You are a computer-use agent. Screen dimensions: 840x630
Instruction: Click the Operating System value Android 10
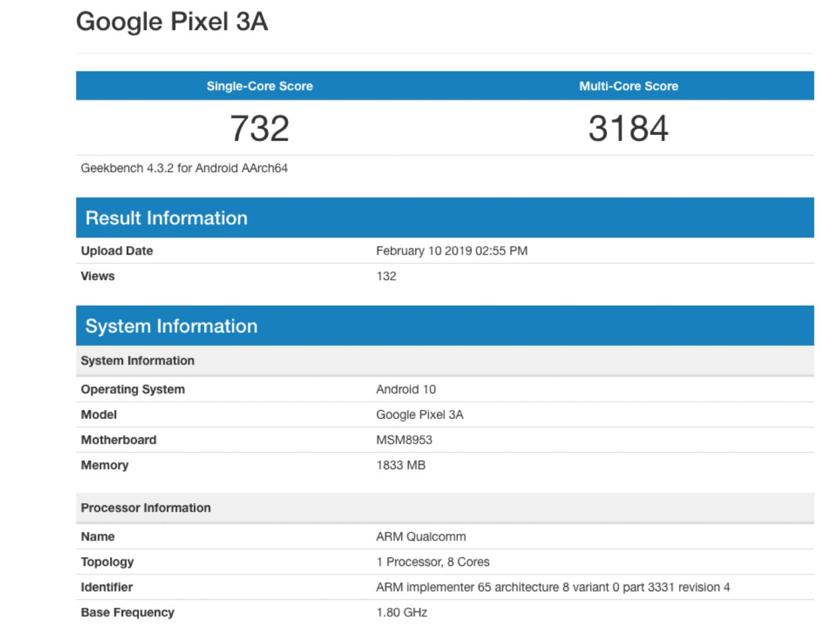point(405,389)
